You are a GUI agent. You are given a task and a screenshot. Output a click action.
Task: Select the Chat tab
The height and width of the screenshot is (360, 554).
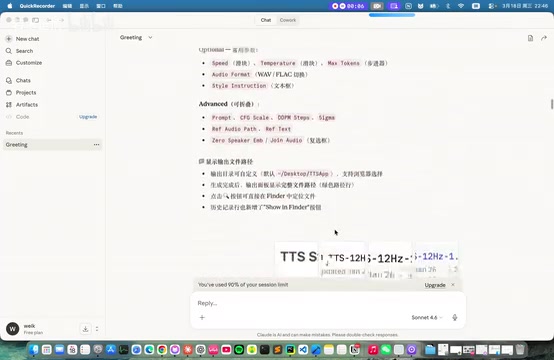[x=266, y=20]
